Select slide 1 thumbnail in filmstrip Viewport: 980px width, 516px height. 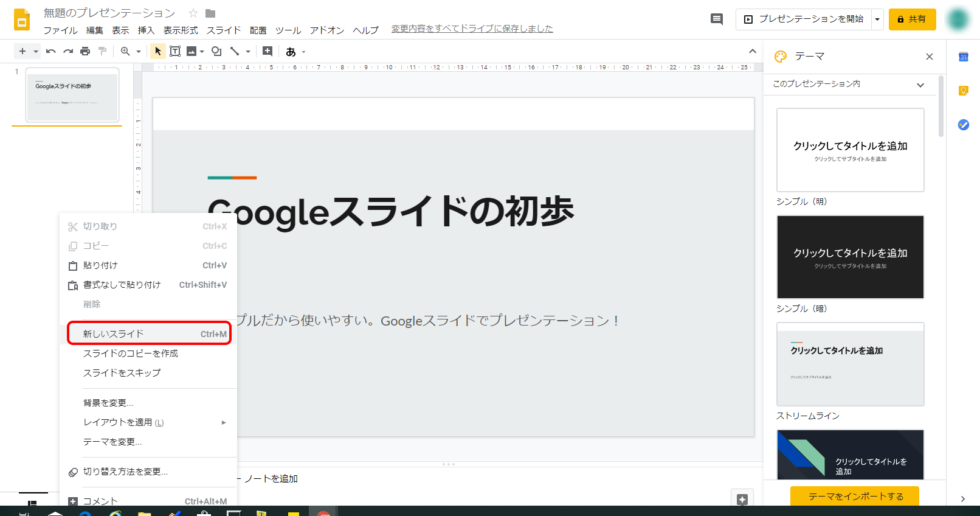72,95
